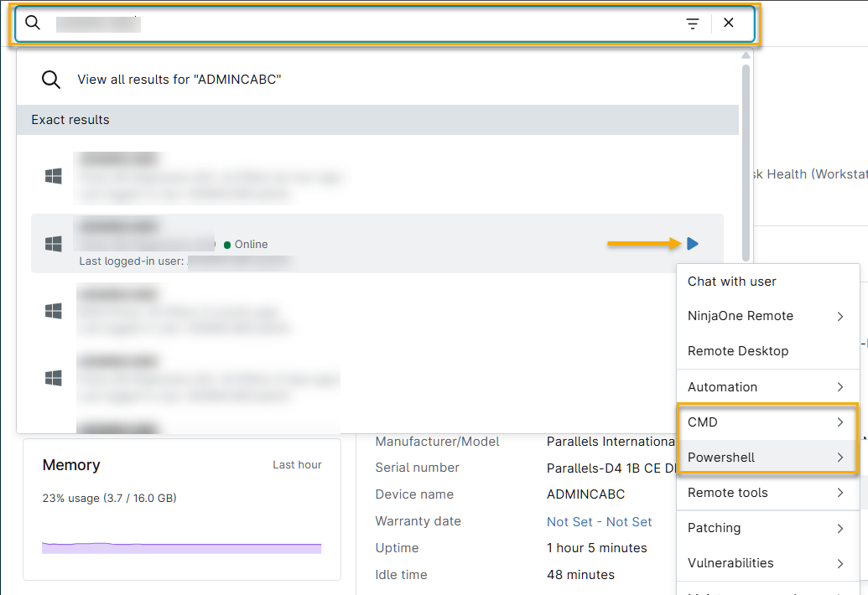Viewport: 868px width, 595px height.
Task: Open the search filter options icon
Action: (x=693, y=23)
